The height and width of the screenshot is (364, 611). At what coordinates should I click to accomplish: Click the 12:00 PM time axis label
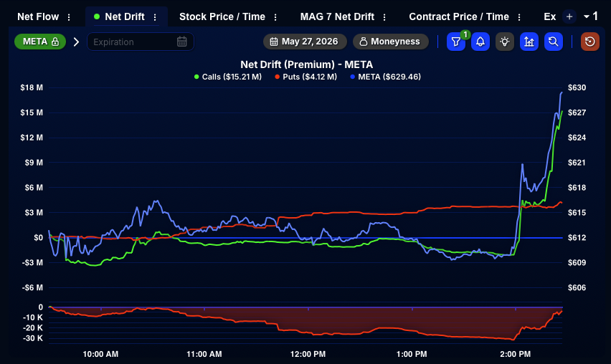308,354
